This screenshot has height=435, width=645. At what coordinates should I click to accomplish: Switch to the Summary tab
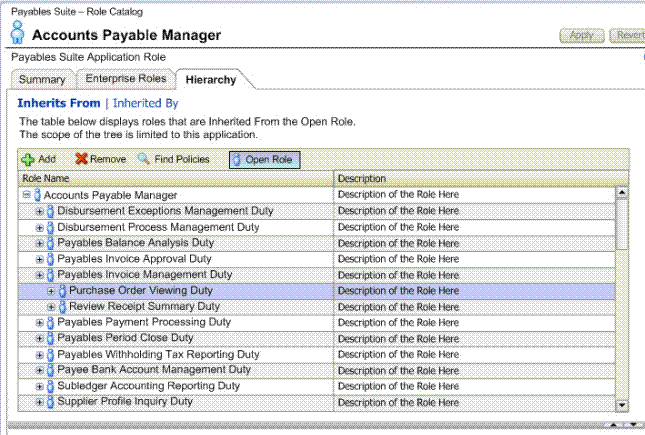point(42,79)
